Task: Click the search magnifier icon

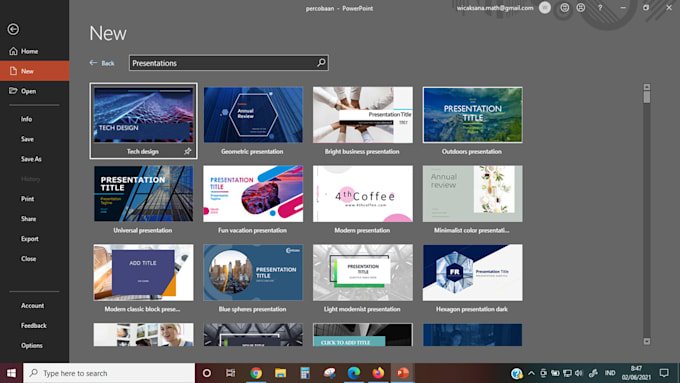Action: click(x=321, y=63)
